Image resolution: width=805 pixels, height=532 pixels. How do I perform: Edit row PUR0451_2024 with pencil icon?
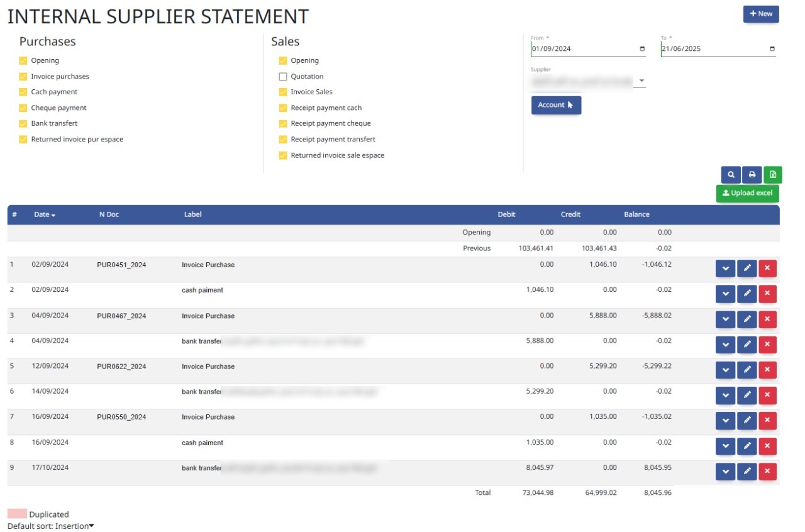tap(747, 269)
